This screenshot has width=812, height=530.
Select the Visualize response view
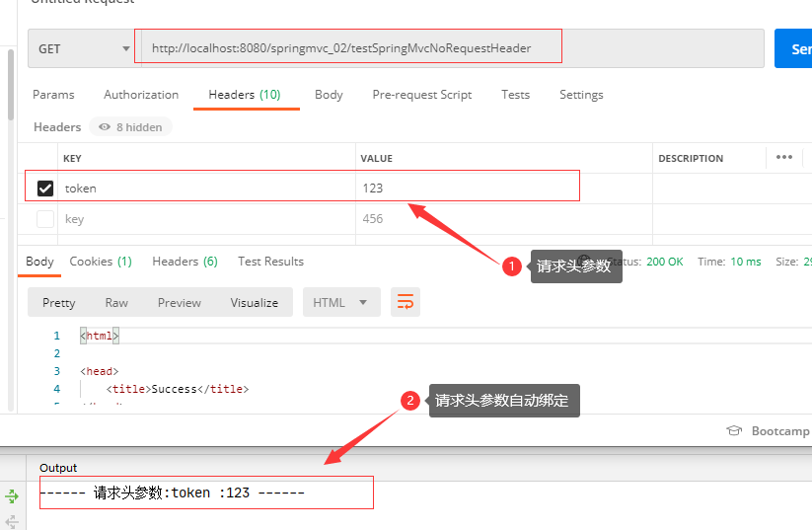(254, 303)
